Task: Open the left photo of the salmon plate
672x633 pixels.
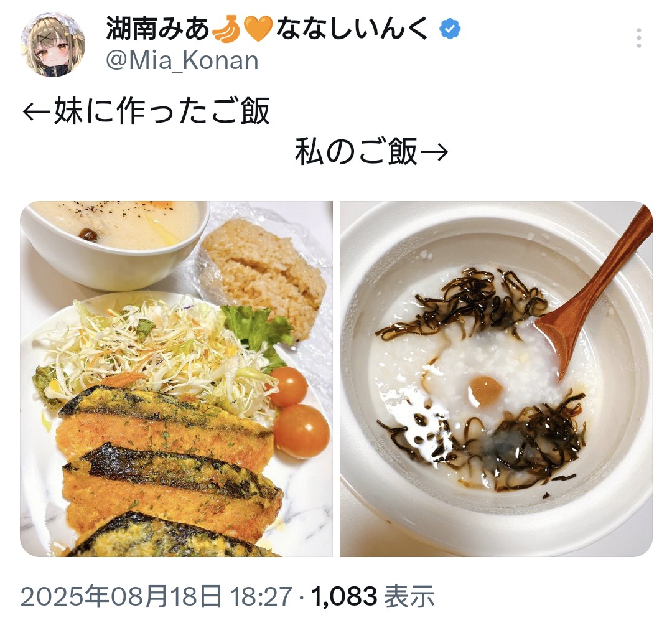Action: coord(176,379)
